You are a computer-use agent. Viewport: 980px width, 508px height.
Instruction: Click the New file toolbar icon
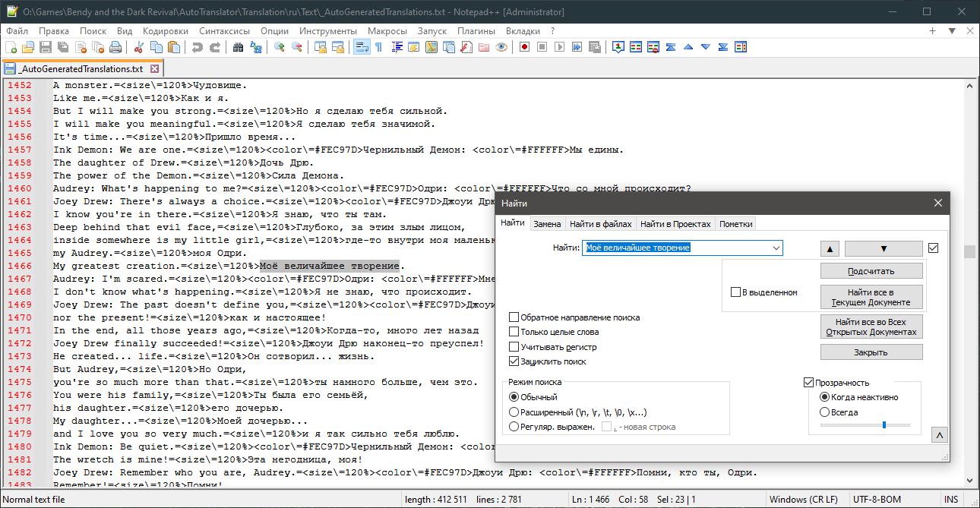point(11,47)
